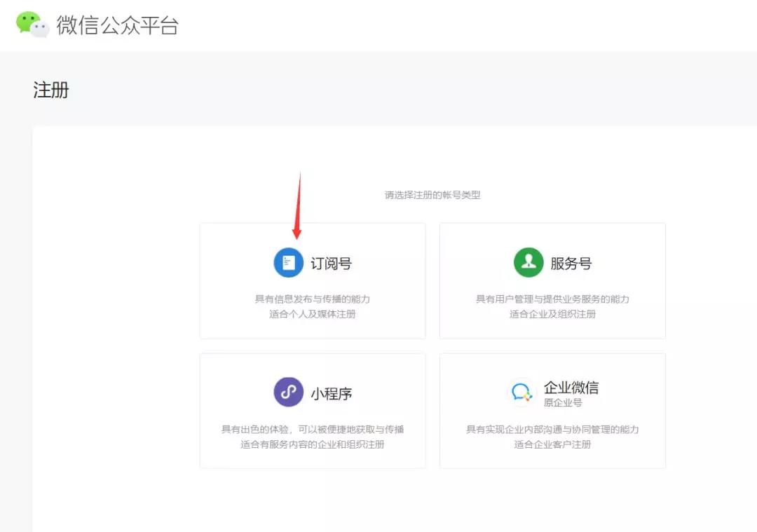Open the 订阅号 registration card
This screenshot has width=757, height=532.
click(312, 280)
